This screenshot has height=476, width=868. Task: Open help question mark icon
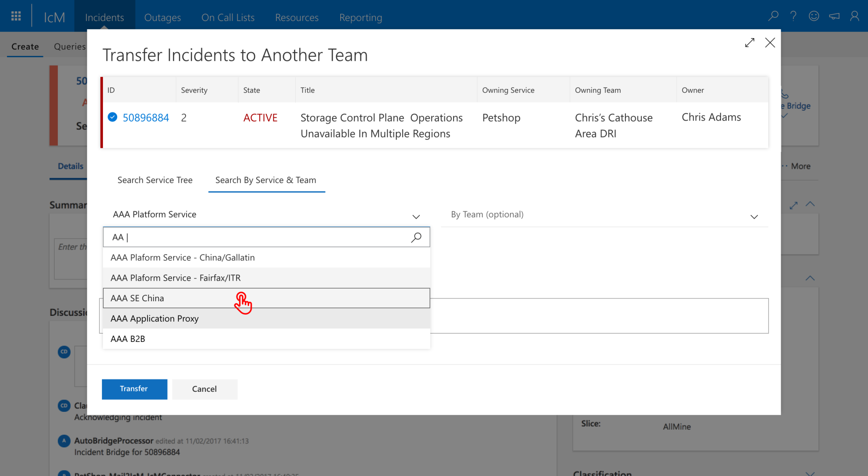point(793,16)
